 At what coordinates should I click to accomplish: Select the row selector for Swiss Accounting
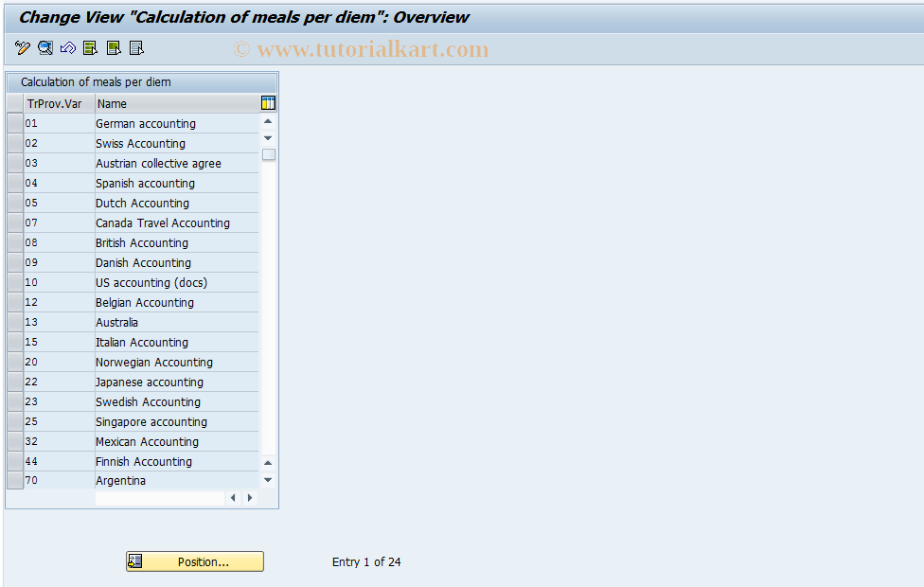tap(15, 143)
